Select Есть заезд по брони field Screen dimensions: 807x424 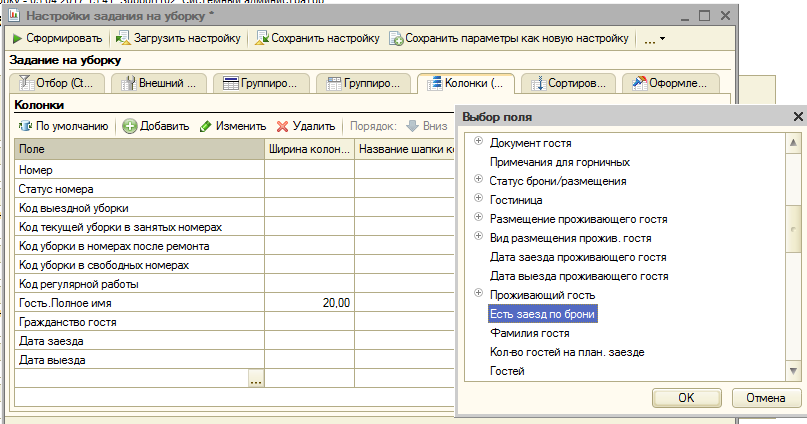(542, 314)
